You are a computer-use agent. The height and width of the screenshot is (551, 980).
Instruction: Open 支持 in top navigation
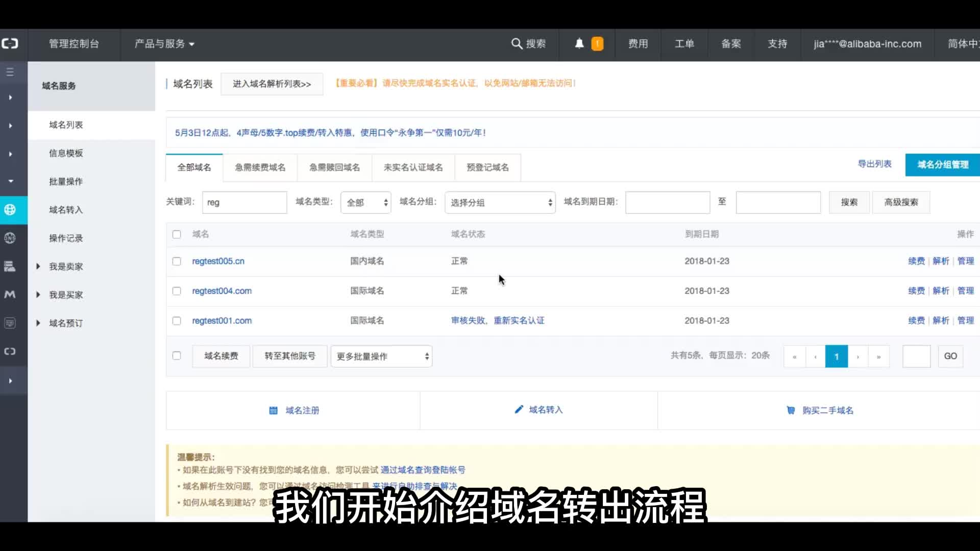pyautogui.click(x=777, y=44)
